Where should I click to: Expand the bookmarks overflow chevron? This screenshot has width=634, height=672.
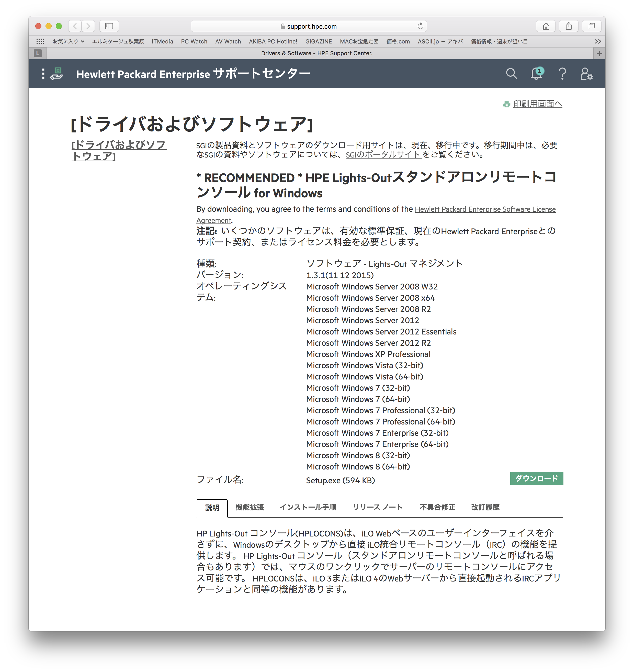597,41
